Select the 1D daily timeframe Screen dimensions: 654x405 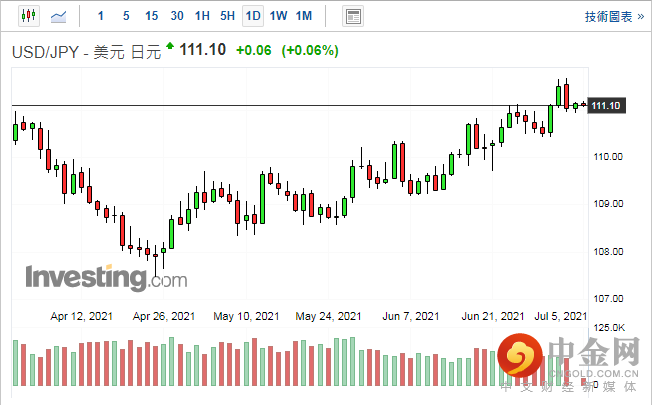pyautogui.click(x=253, y=16)
